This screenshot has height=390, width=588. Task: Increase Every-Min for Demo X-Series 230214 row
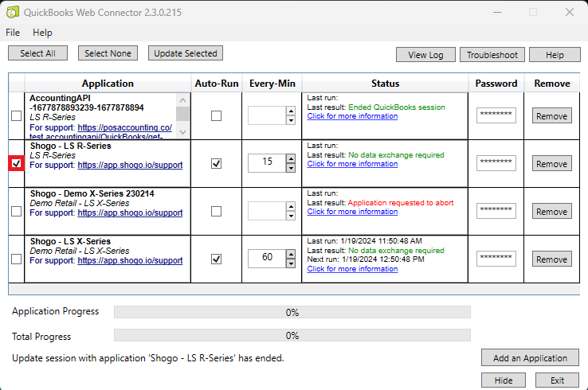click(291, 206)
